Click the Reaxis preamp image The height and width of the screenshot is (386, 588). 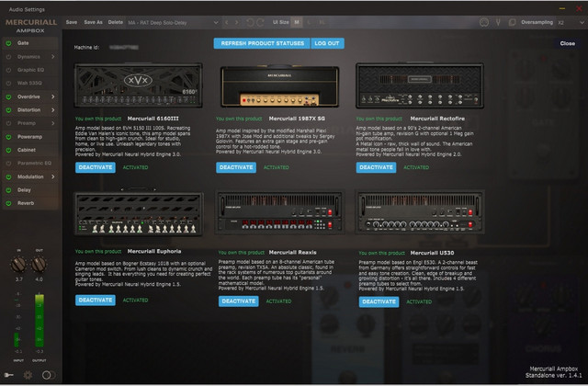279,212
